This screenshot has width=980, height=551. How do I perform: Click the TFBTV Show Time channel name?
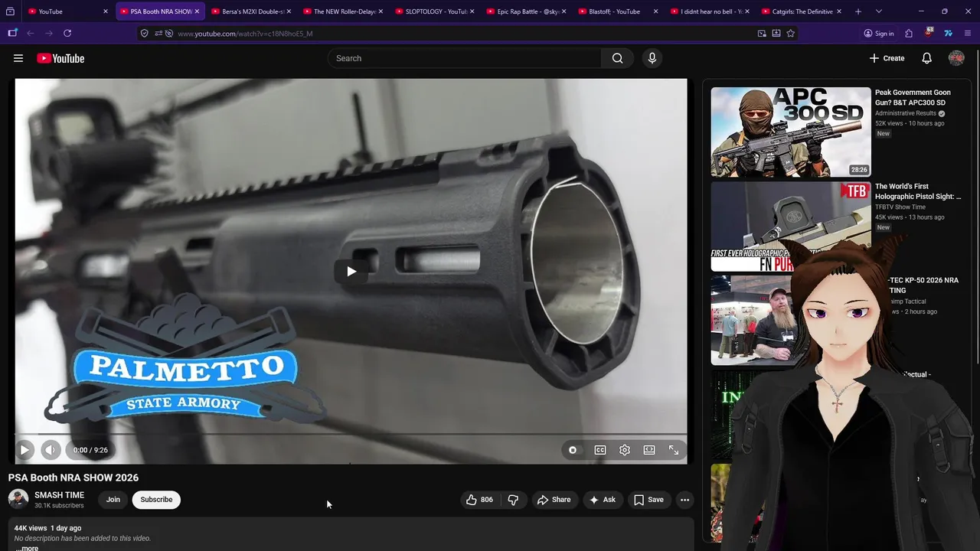tap(900, 207)
